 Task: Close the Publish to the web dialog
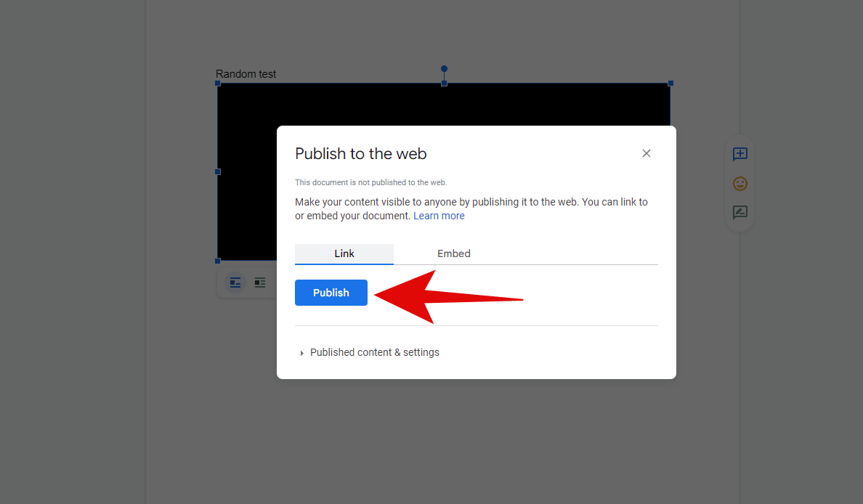[646, 153]
